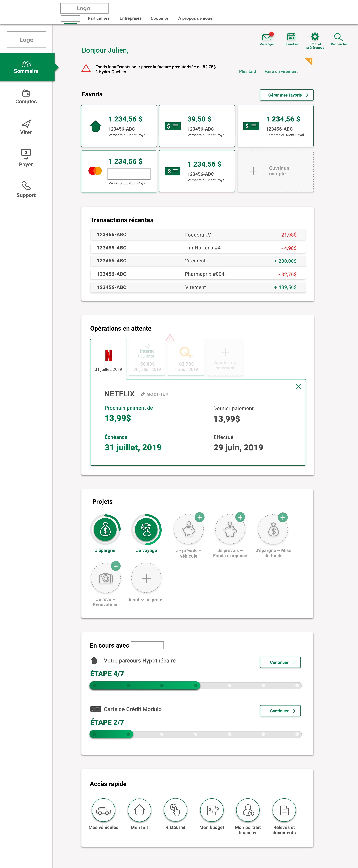Image resolution: width=358 pixels, height=868 pixels.
Task: Continue the Parcours Hypothécaire process
Action: click(x=280, y=662)
